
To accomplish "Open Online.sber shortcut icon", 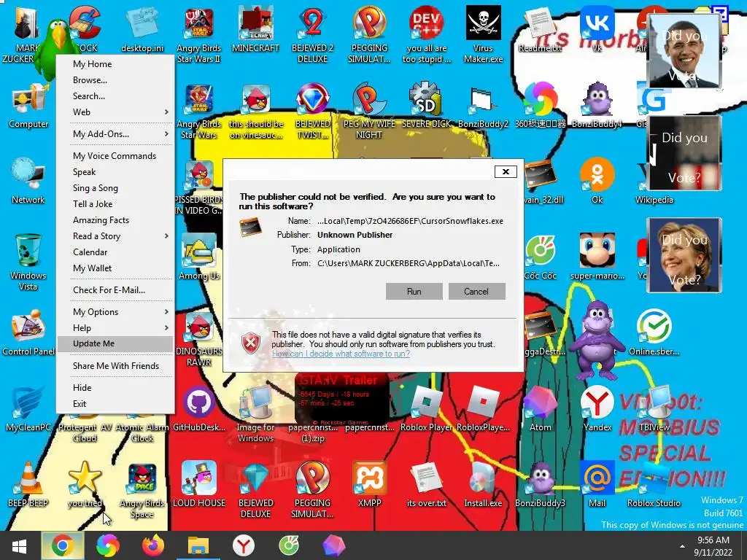I will tap(654, 333).
